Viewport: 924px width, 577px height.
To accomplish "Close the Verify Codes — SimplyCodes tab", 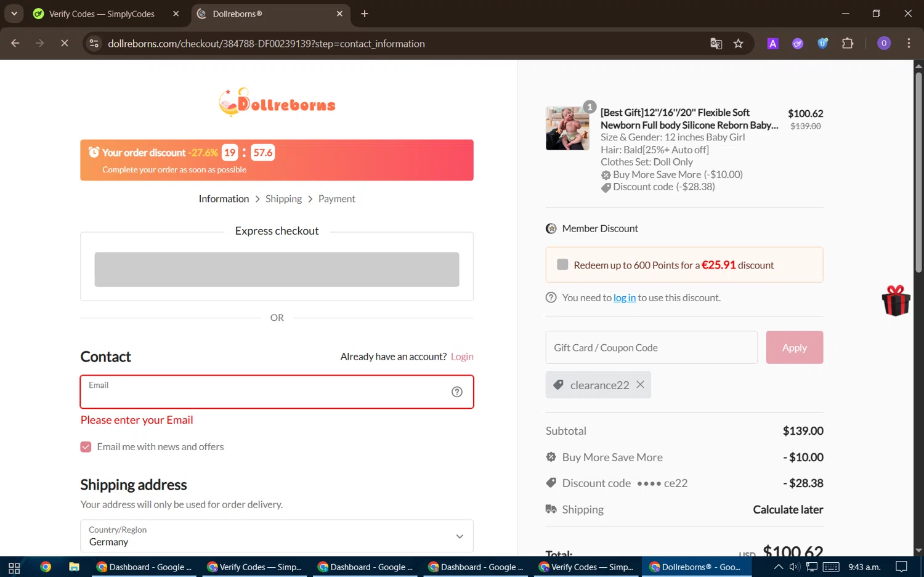I will 176,14.
